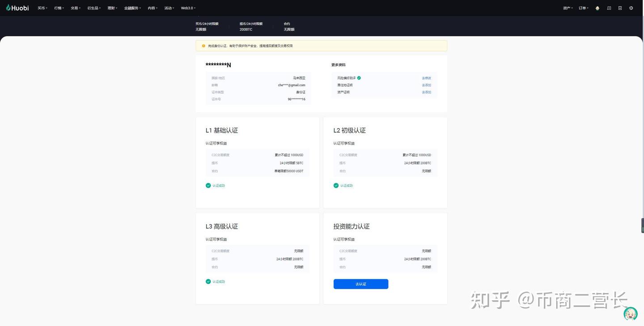644x326 pixels.
Task: Open the 资产 menu in the header
Action: (568, 8)
